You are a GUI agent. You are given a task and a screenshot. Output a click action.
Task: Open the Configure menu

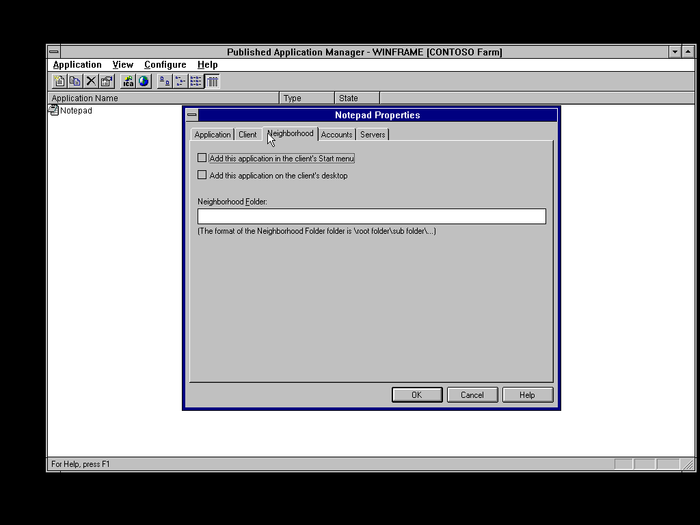coord(165,65)
